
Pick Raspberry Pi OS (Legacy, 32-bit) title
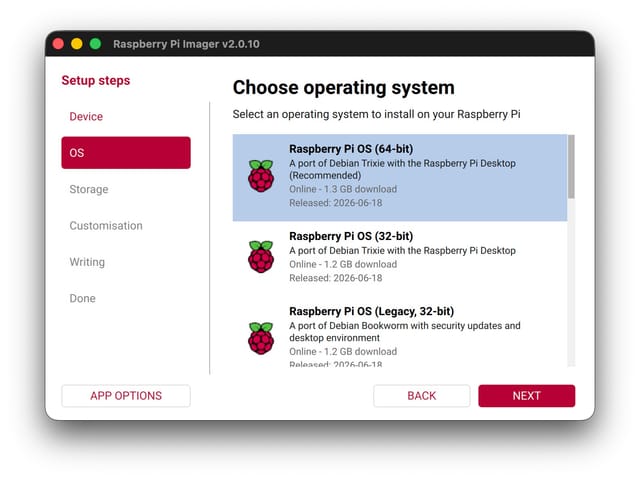[x=371, y=311]
